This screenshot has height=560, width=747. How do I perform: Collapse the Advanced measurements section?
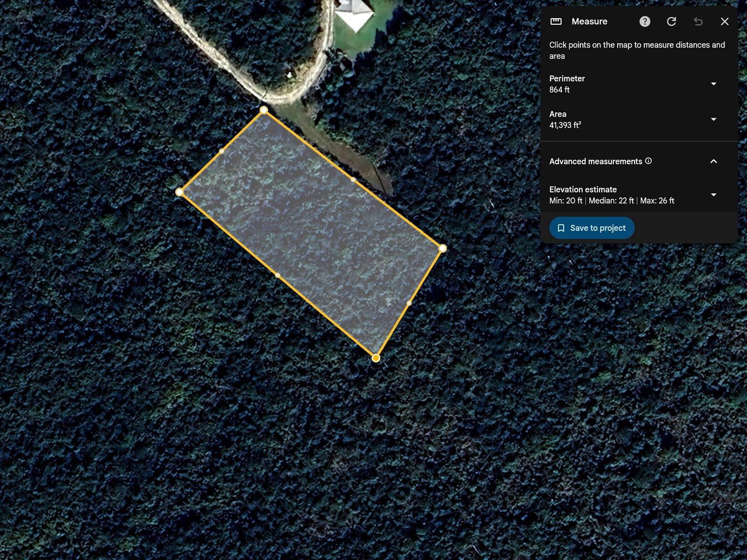point(713,161)
